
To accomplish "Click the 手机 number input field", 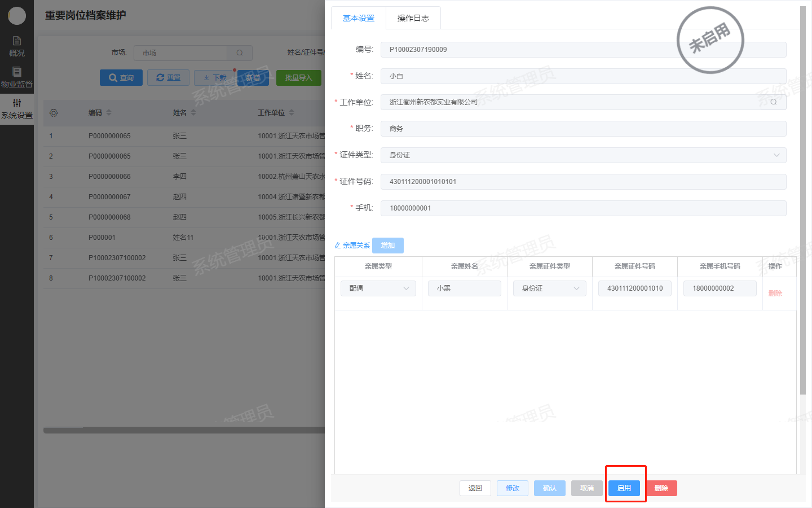I will (583, 208).
